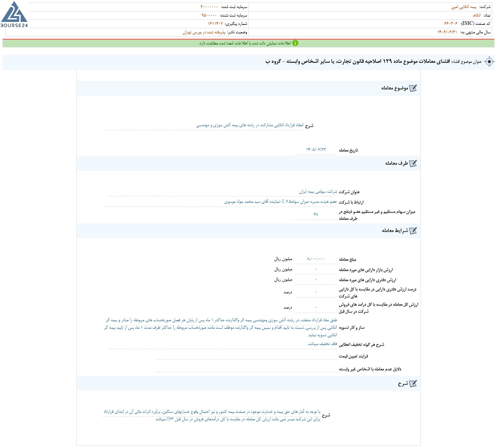The image size is (497, 448).
Task: Click the مبلغ معامله label
Action: pos(347,259)
